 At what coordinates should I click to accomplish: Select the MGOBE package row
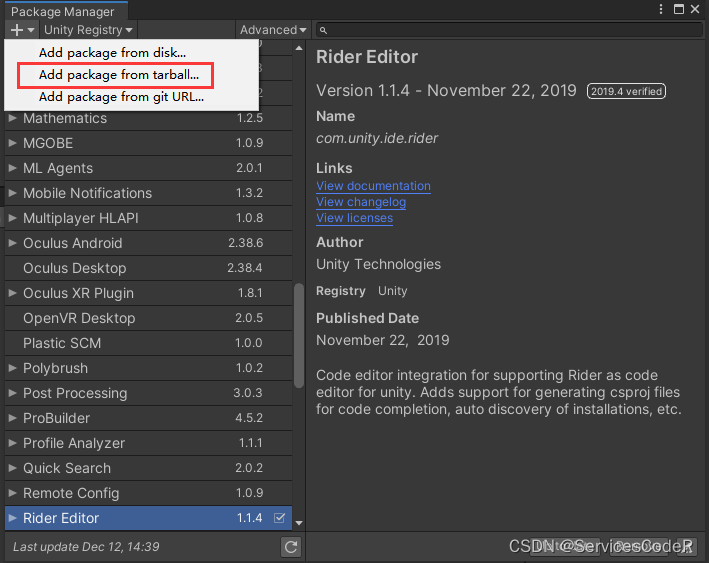pyautogui.click(x=148, y=143)
